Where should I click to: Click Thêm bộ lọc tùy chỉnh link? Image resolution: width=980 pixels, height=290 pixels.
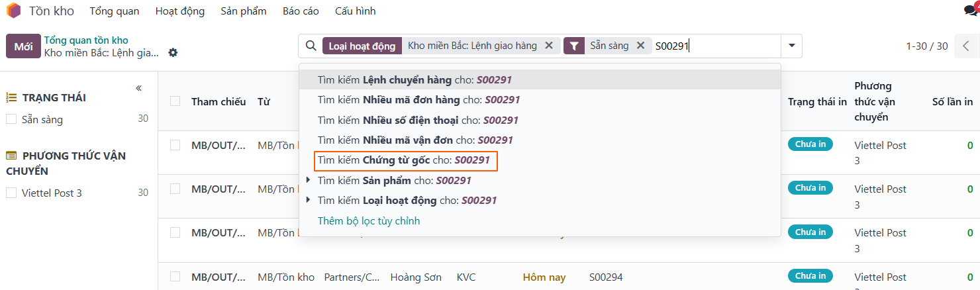pos(369,220)
